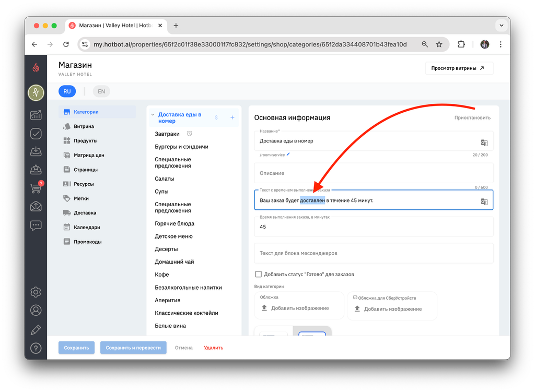Click Просмотр витрины button
This screenshot has height=392, width=535.
pyautogui.click(x=459, y=68)
